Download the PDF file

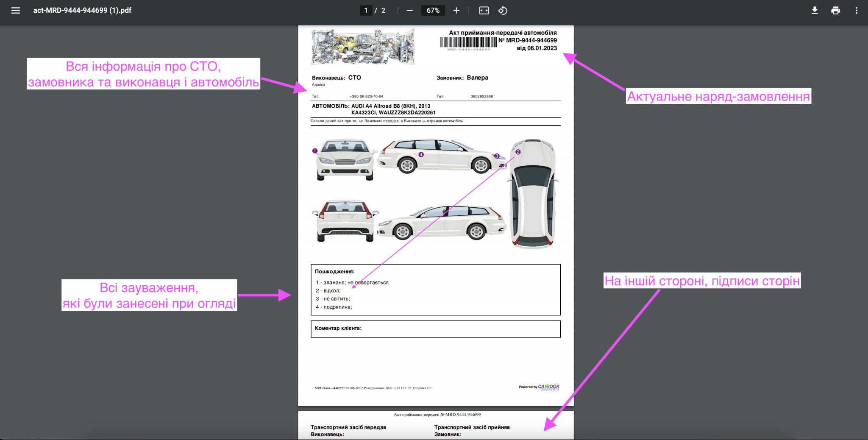pyautogui.click(x=815, y=11)
